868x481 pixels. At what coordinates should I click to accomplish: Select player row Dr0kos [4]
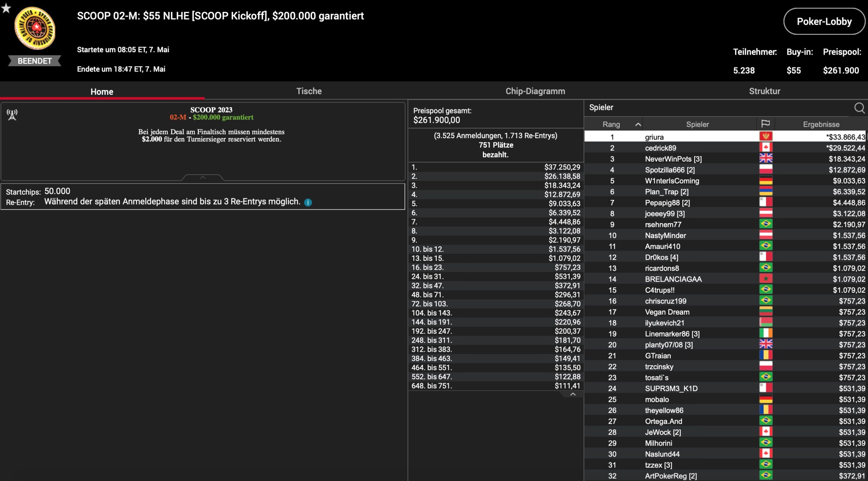pos(725,257)
